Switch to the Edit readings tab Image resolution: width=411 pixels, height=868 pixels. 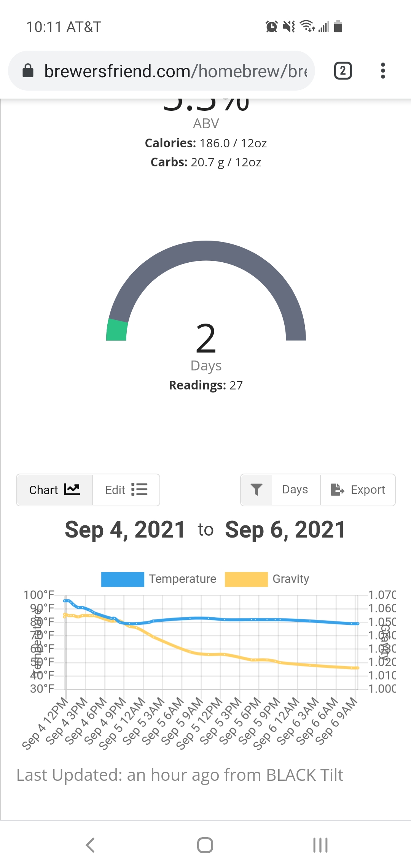(x=126, y=490)
